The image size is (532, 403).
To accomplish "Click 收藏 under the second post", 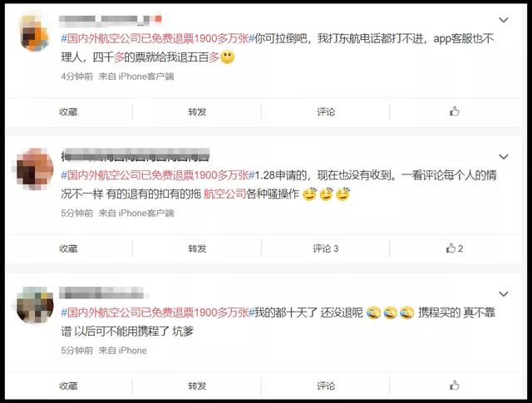I will pyautogui.click(x=68, y=248).
